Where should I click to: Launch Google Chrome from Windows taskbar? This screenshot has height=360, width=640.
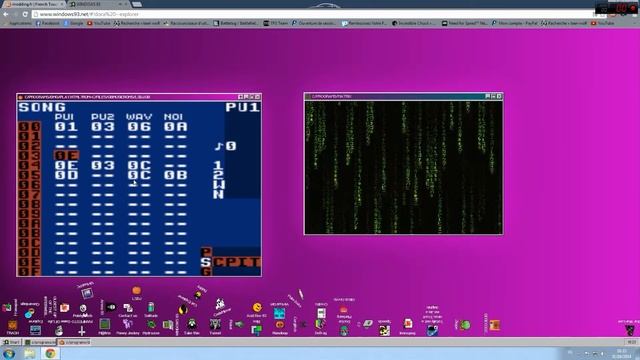click(51, 353)
